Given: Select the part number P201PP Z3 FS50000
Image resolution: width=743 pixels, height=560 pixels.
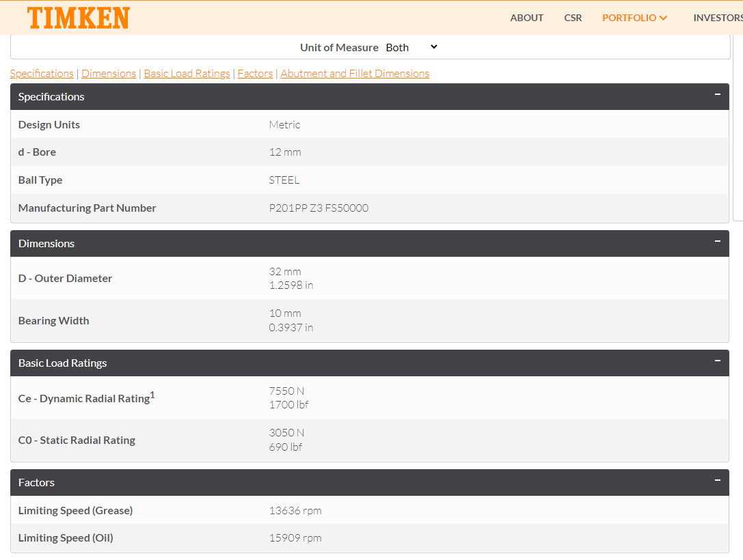Looking at the screenshot, I should (x=319, y=208).
